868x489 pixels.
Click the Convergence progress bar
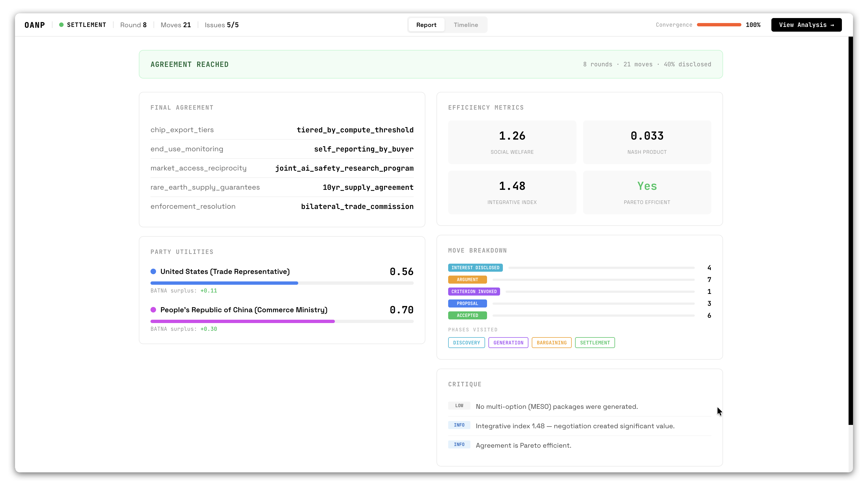719,25
